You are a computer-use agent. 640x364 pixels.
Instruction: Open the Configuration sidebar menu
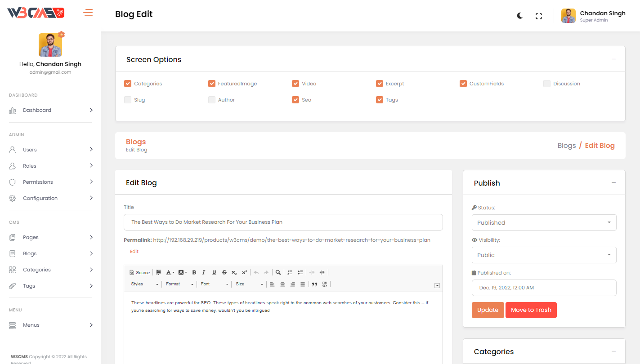click(x=50, y=198)
